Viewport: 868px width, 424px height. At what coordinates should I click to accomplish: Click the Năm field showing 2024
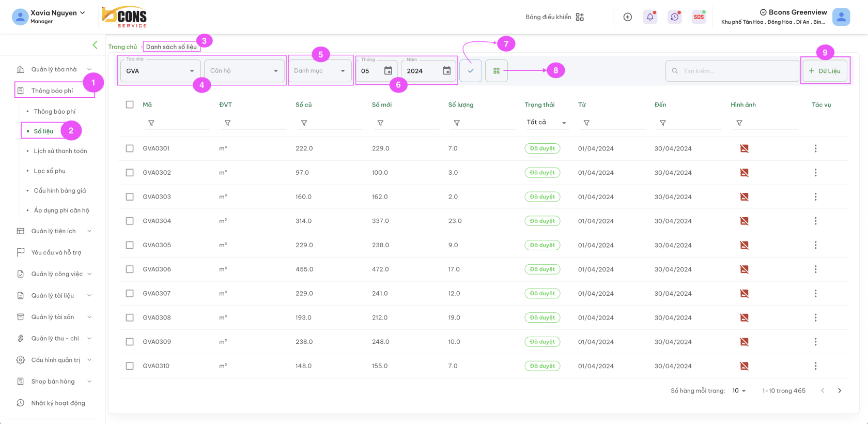tap(428, 71)
